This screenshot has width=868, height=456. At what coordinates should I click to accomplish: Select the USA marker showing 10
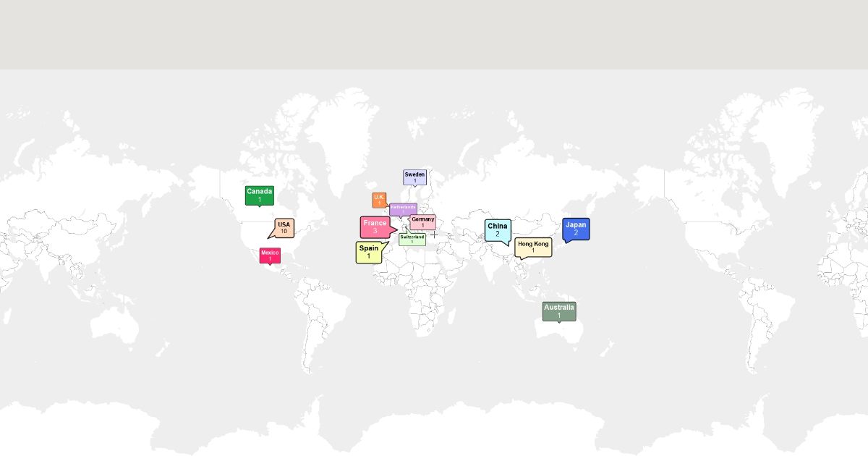(x=284, y=227)
